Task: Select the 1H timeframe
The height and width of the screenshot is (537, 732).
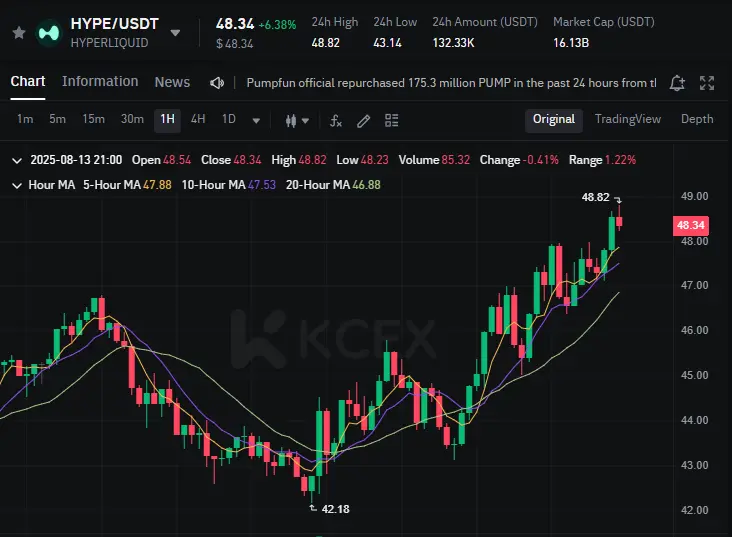Action: pyautogui.click(x=168, y=120)
